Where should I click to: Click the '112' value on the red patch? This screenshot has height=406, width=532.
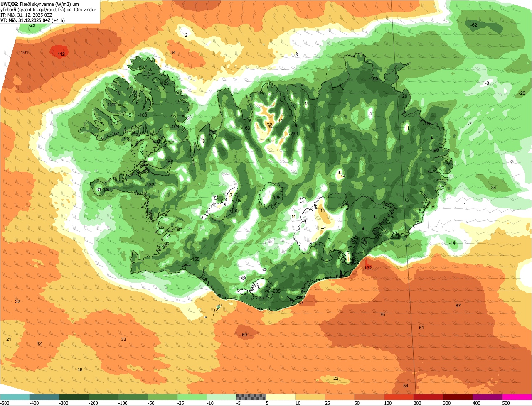click(x=61, y=54)
